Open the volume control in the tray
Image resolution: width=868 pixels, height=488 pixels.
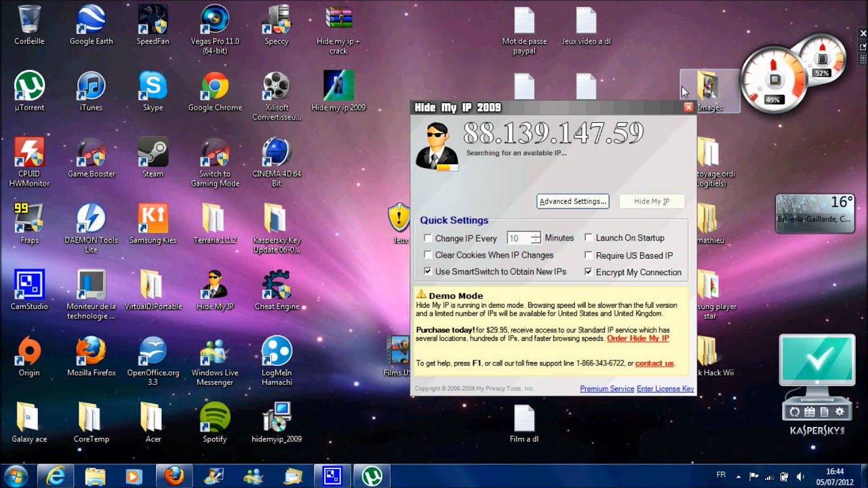pos(800,476)
